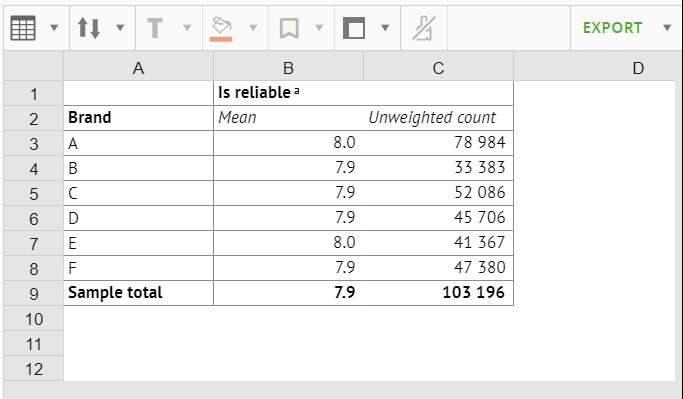Click the EXPORT button
The image size is (683, 399).
coord(612,28)
